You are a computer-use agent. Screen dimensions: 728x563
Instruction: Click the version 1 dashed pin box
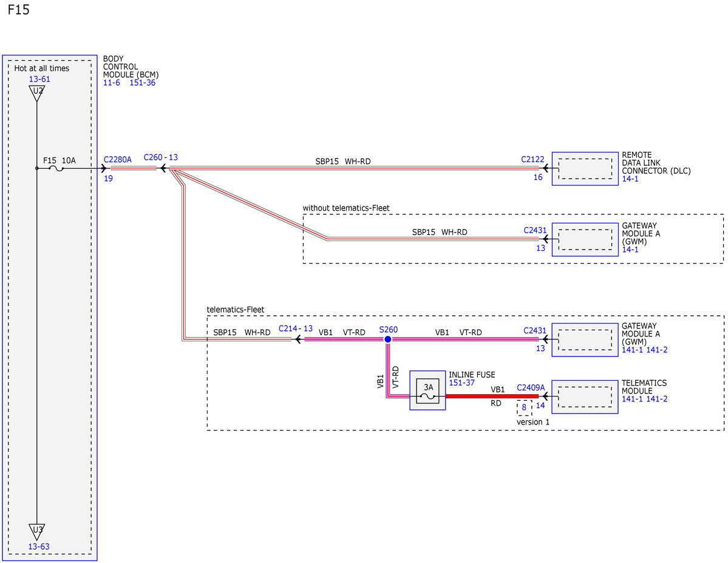pos(524,408)
